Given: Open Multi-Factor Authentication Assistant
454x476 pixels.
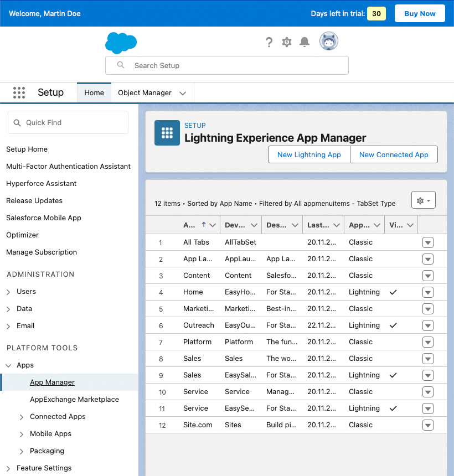Looking at the screenshot, I should 68,167.
